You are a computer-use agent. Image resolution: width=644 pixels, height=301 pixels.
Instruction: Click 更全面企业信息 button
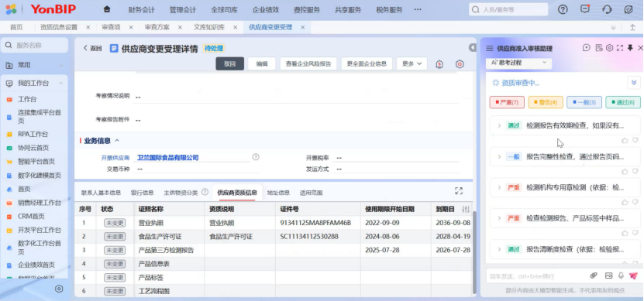367,63
